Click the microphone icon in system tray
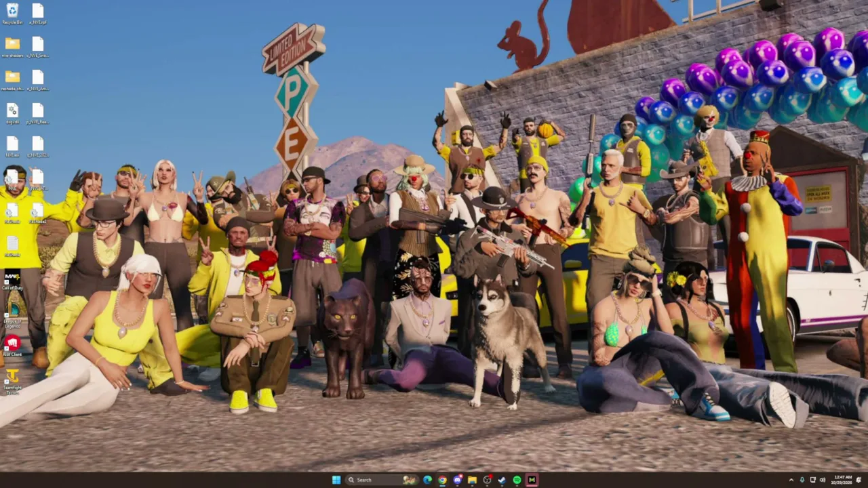Viewport: 868px width, 488px height. tap(802, 480)
